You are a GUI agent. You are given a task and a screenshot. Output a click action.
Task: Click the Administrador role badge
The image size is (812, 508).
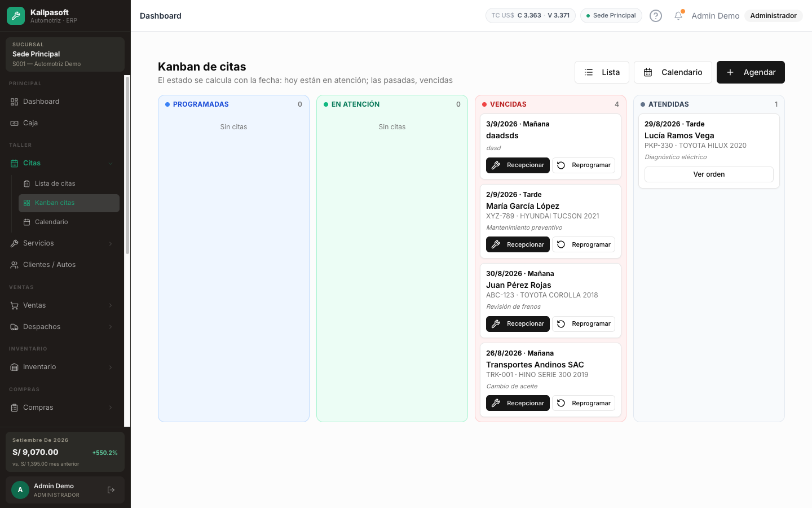coord(773,16)
